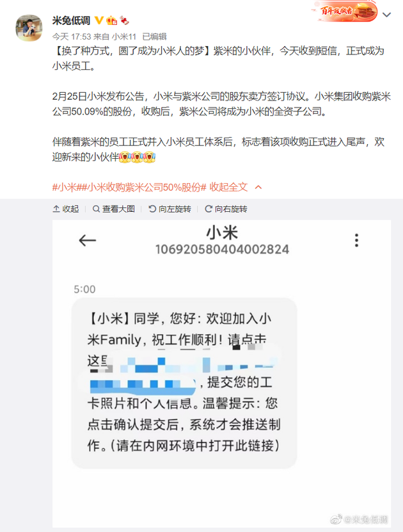Collapse post with 收起全文
This screenshot has height=532, width=403.
(x=228, y=188)
